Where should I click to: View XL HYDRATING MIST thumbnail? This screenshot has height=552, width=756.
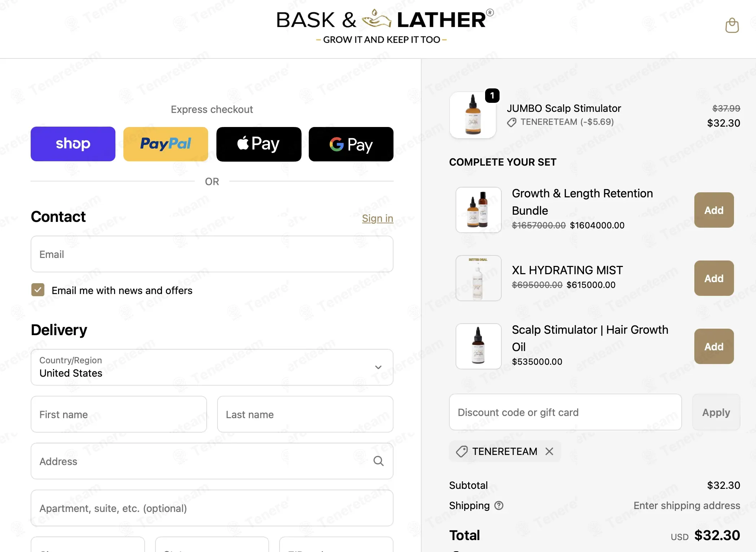[x=478, y=278]
